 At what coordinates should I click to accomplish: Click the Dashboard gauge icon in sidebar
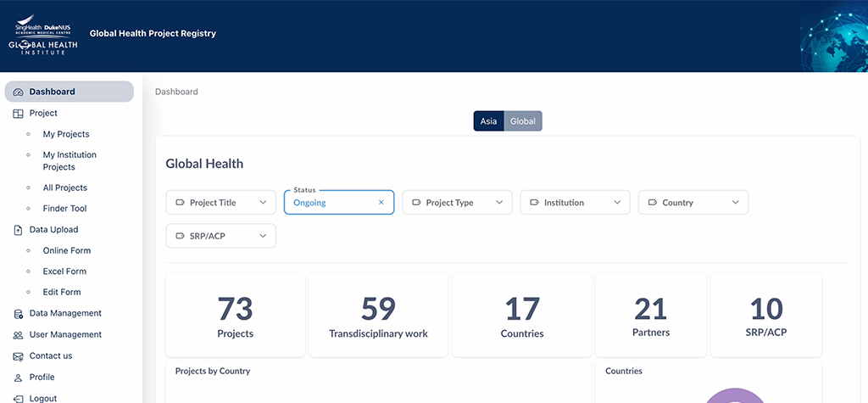click(18, 92)
